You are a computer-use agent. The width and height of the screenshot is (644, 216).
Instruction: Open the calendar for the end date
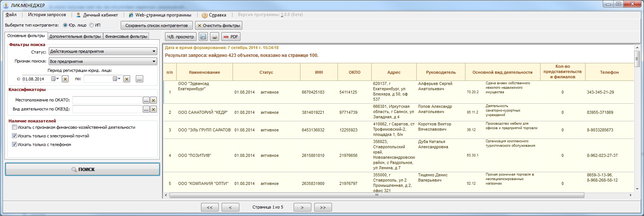click(x=117, y=79)
